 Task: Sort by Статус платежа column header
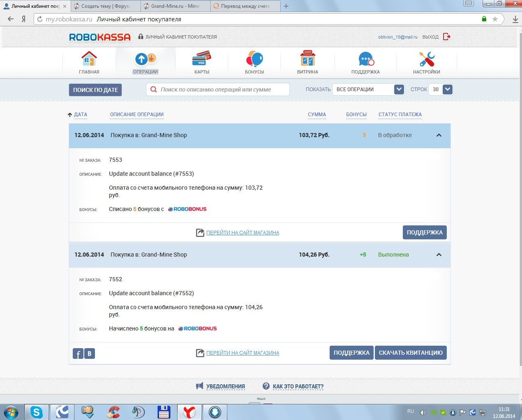pos(400,115)
